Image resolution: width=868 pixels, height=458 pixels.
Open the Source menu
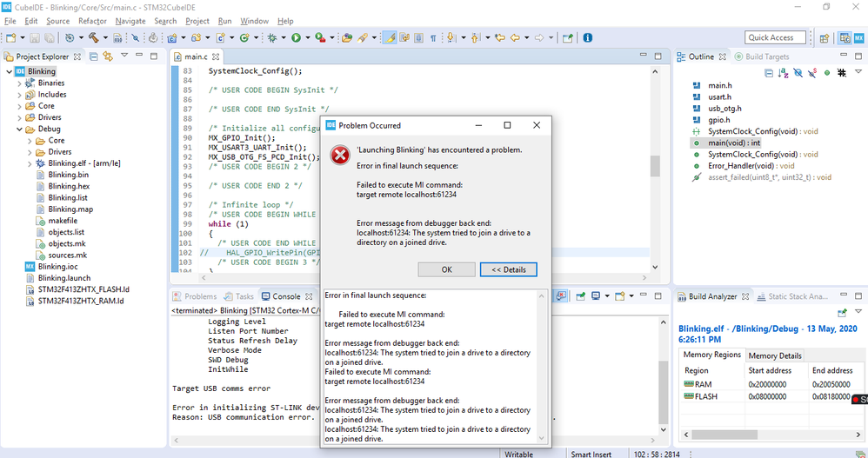(x=57, y=21)
